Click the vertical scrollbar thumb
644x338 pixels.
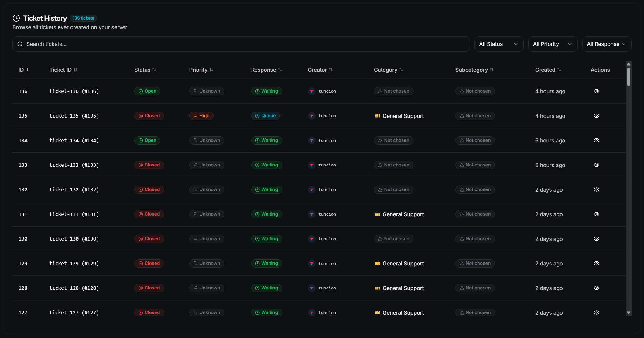pyautogui.click(x=629, y=77)
